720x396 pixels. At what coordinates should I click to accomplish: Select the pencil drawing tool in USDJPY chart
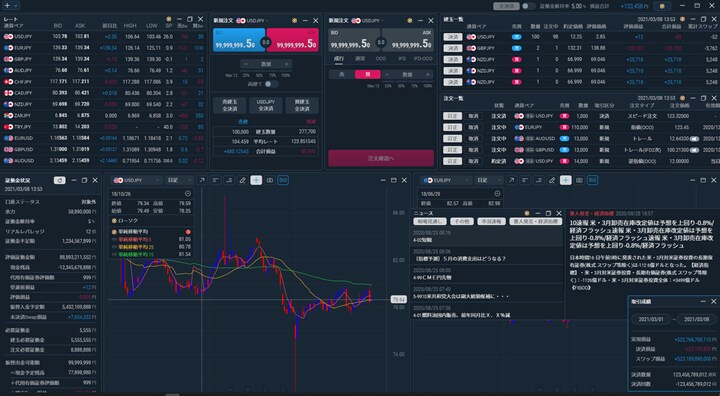pyautogui.click(x=242, y=181)
